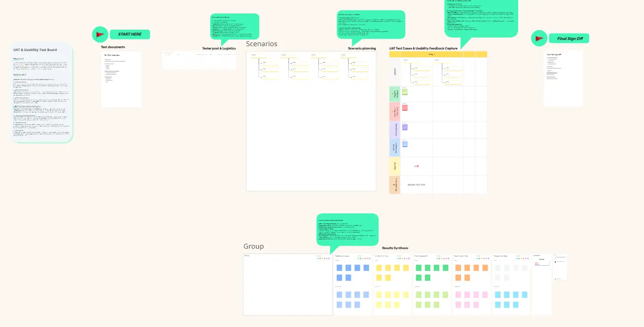Open the Test Plan Overview document
644x327 pixels.
tap(121, 79)
